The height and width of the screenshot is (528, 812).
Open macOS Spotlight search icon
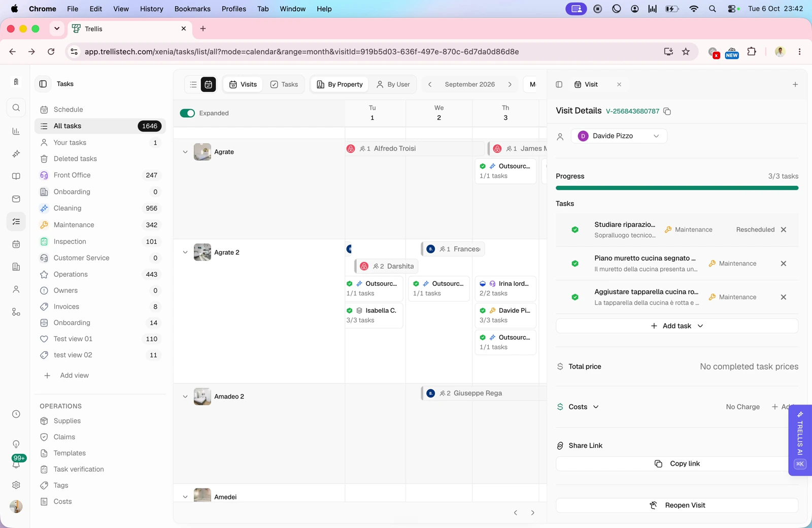click(x=713, y=9)
